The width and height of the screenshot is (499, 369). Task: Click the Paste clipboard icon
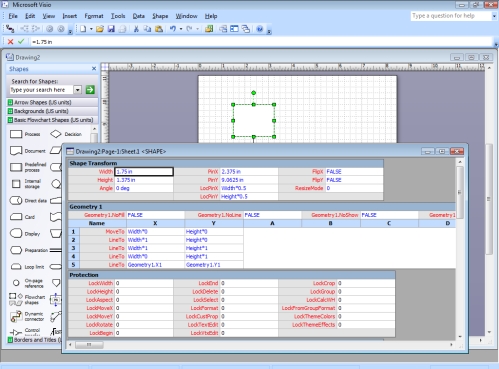[159, 29]
